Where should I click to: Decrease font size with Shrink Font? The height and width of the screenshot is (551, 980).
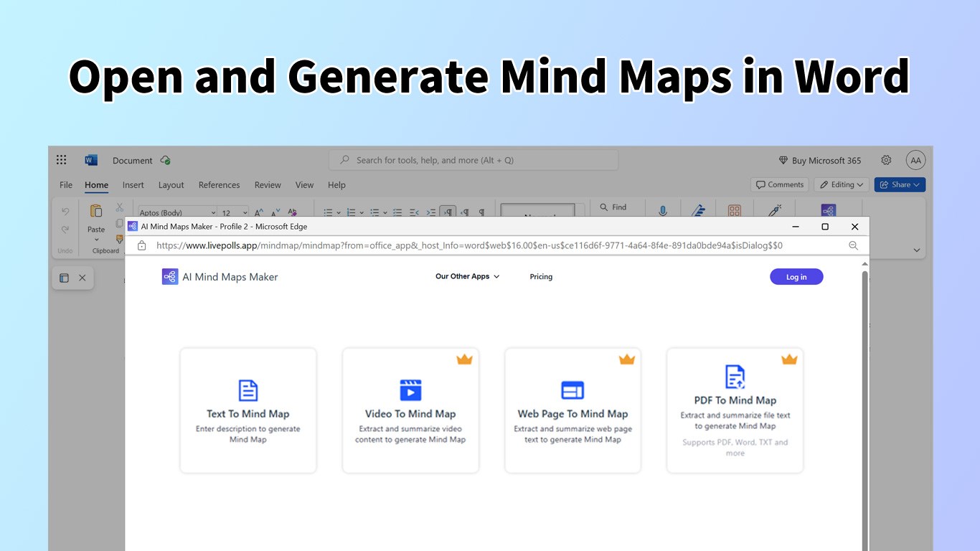[x=274, y=212]
